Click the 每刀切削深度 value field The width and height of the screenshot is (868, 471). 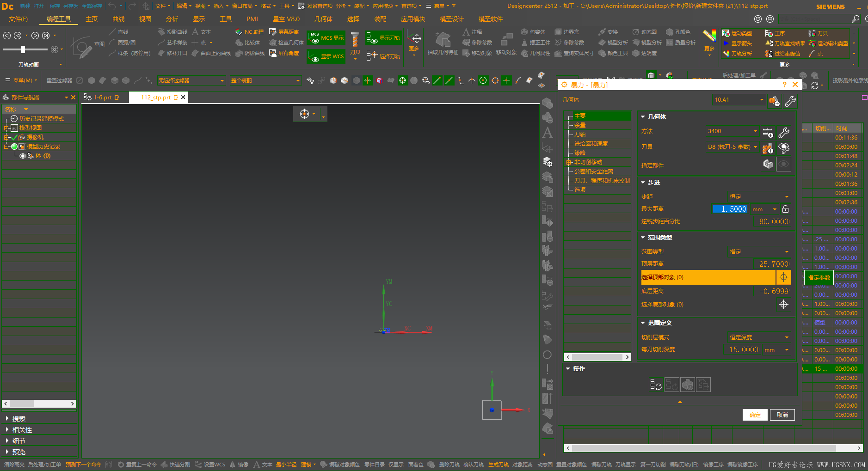point(743,350)
